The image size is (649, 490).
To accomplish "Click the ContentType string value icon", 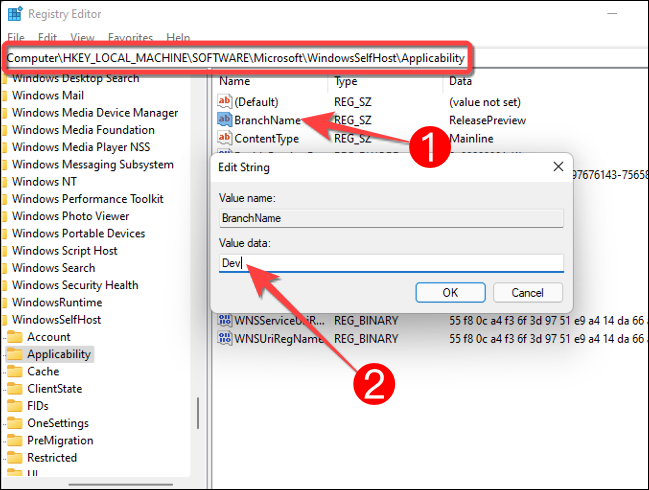I will click(225, 138).
